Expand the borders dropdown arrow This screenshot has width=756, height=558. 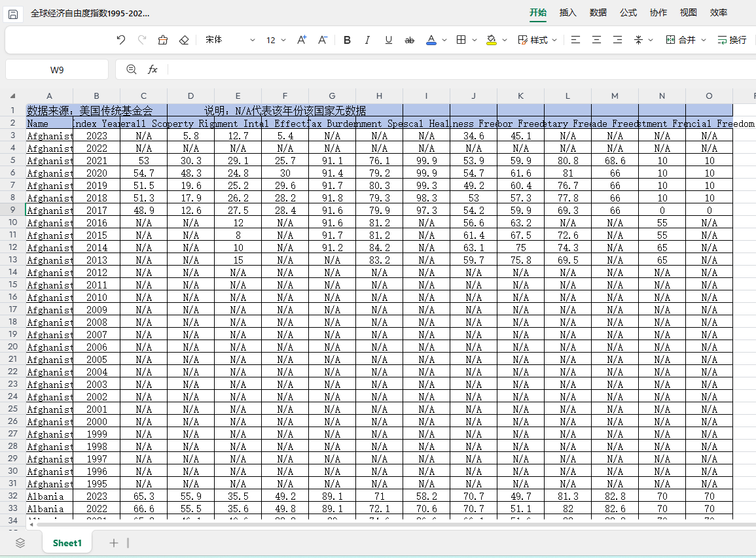[x=475, y=40]
